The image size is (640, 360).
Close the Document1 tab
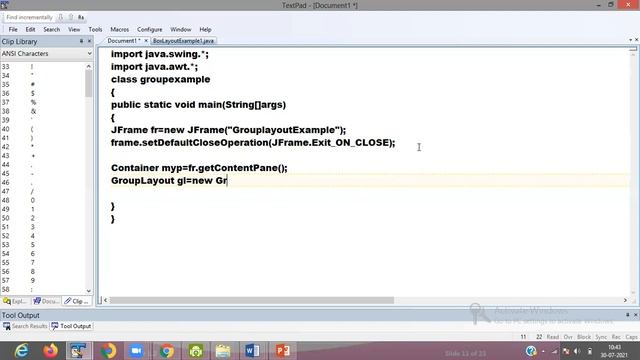[146, 41]
